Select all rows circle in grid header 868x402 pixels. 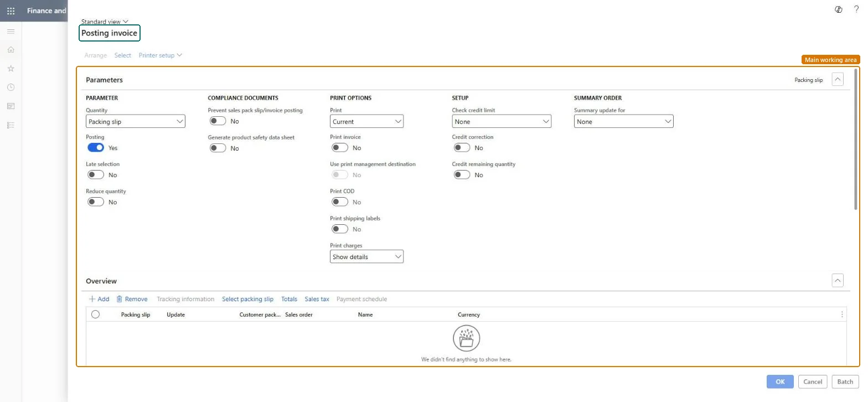tap(95, 315)
